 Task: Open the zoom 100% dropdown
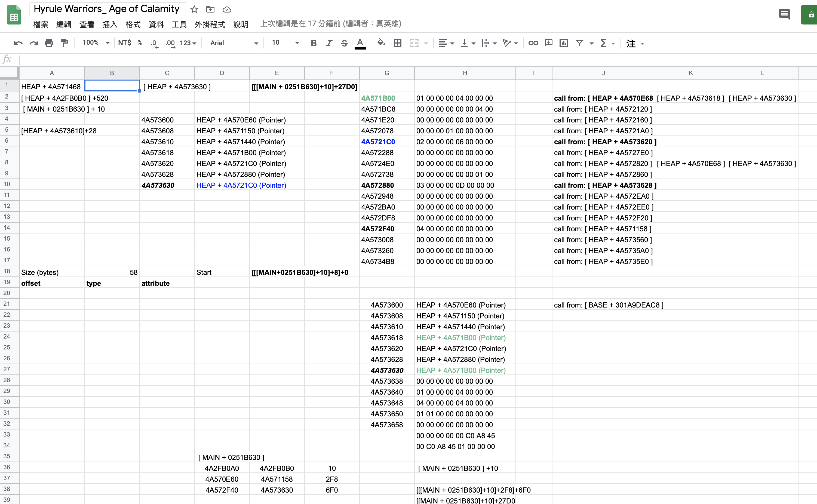96,43
